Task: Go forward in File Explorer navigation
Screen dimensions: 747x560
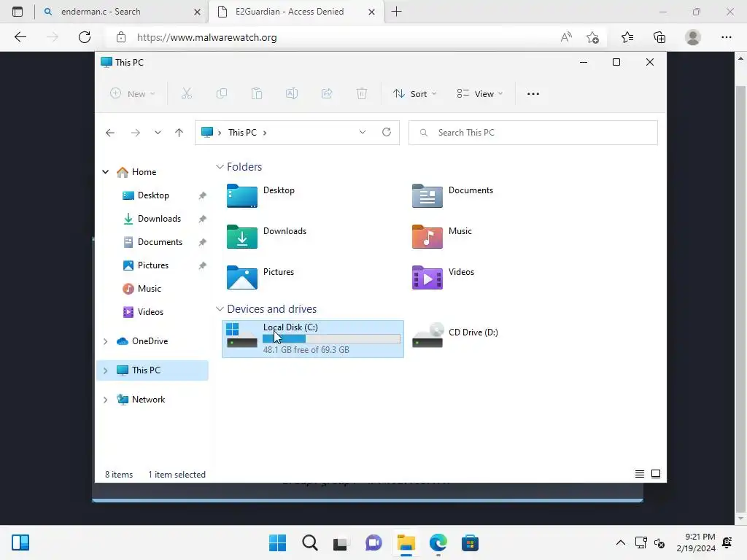Action: pyautogui.click(x=136, y=133)
